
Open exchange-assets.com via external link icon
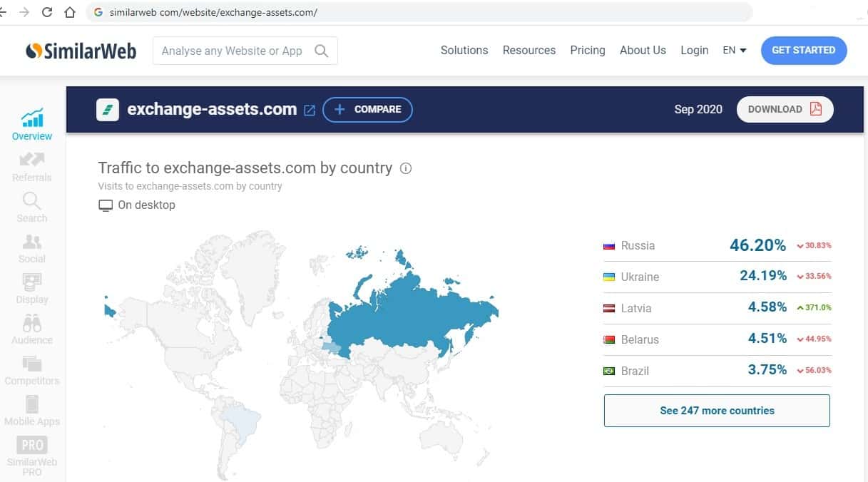pos(310,111)
